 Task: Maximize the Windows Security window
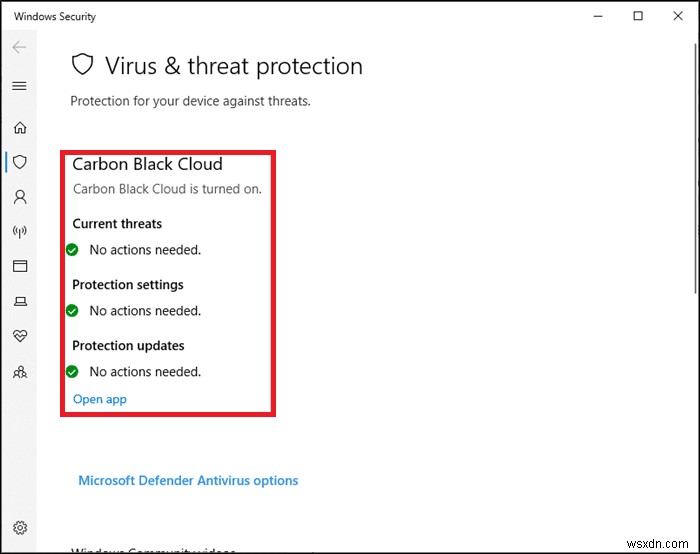point(638,17)
